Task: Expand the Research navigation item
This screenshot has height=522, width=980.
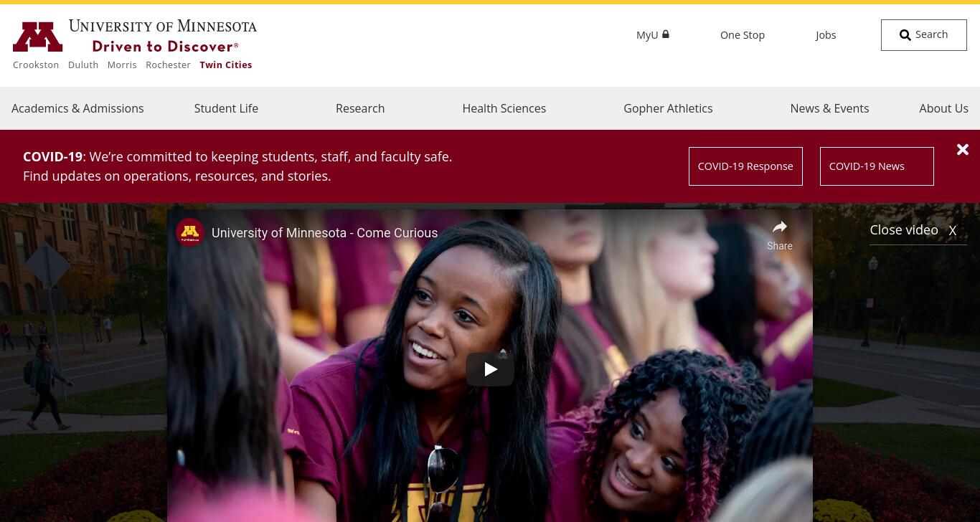Action: (x=360, y=108)
